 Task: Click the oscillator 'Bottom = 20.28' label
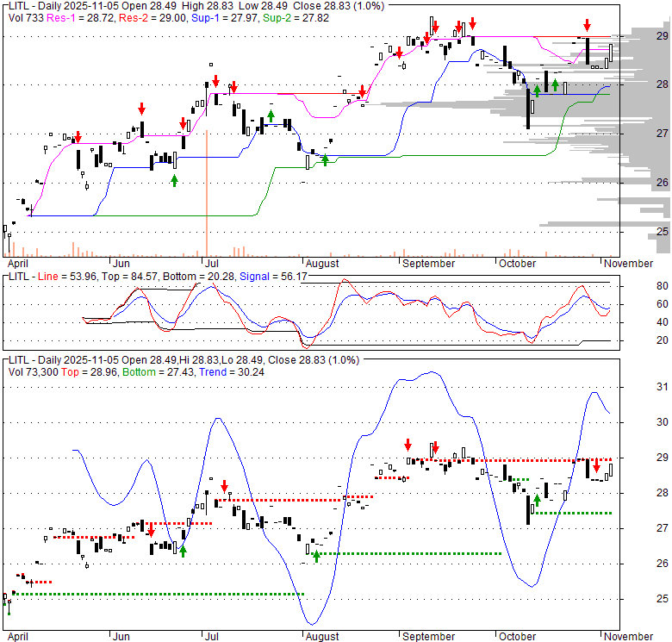199,277
